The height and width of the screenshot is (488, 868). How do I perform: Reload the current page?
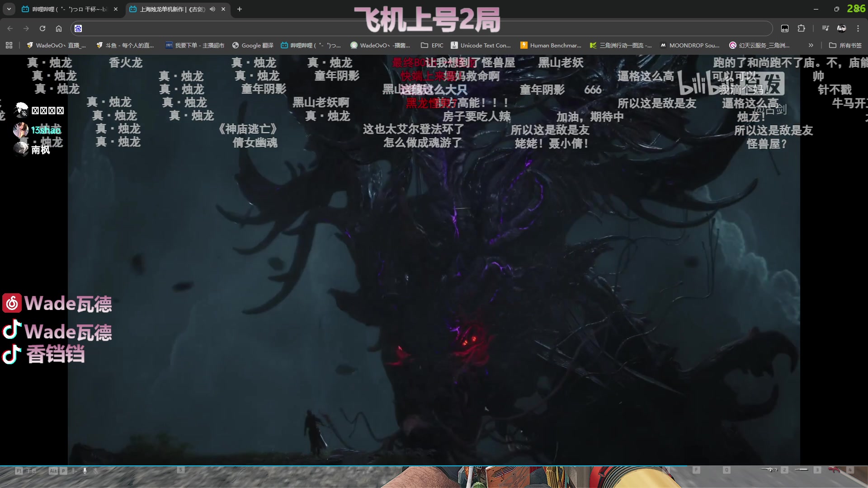(x=42, y=28)
